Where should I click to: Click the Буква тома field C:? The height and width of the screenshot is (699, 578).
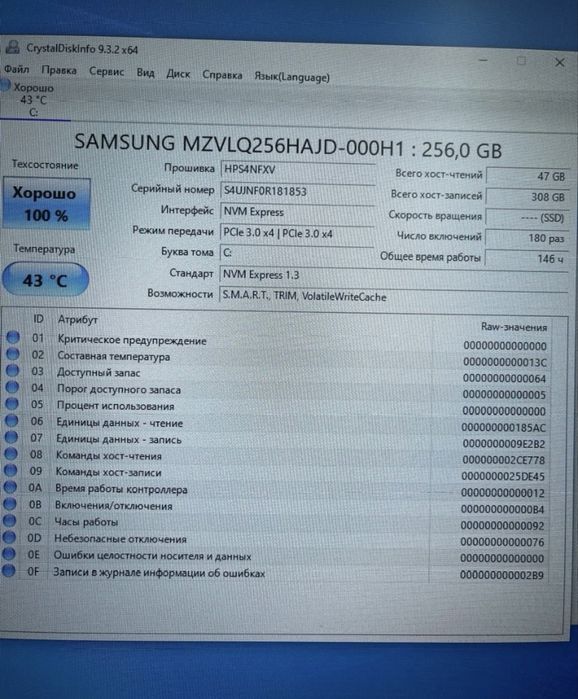[296, 253]
